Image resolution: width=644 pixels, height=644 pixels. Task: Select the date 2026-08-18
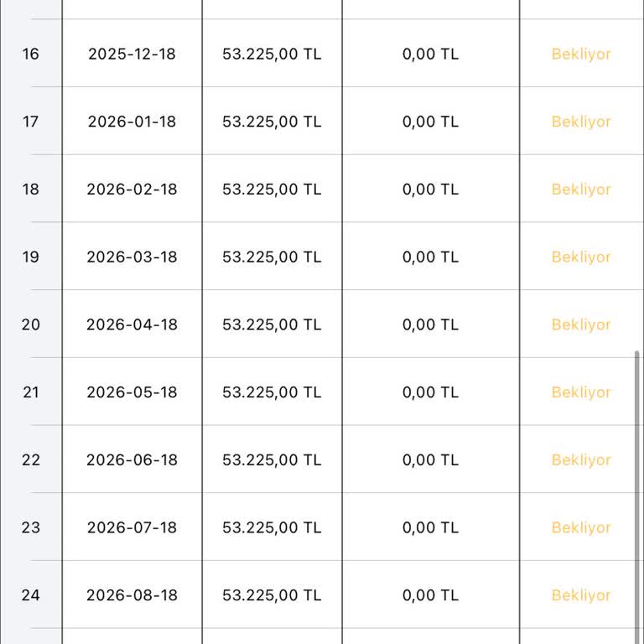(x=132, y=595)
